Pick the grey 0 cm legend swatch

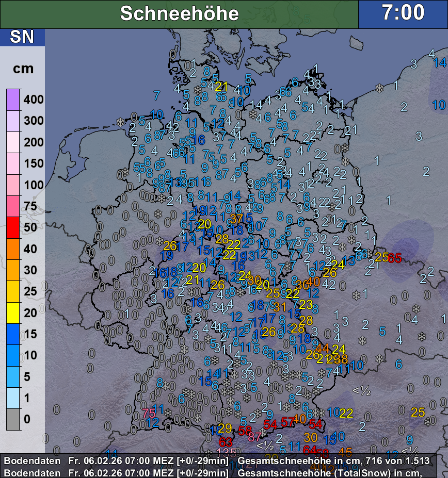[x=13, y=419]
